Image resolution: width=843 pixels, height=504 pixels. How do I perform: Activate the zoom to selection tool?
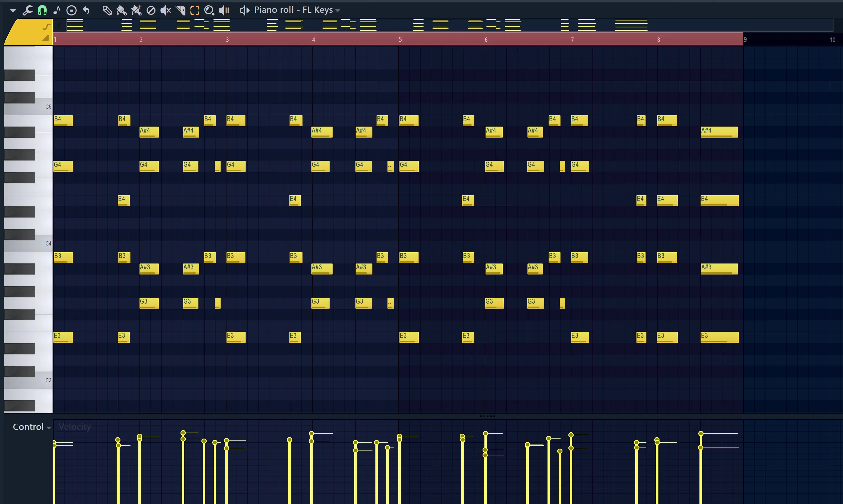click(x=209, y=10)
